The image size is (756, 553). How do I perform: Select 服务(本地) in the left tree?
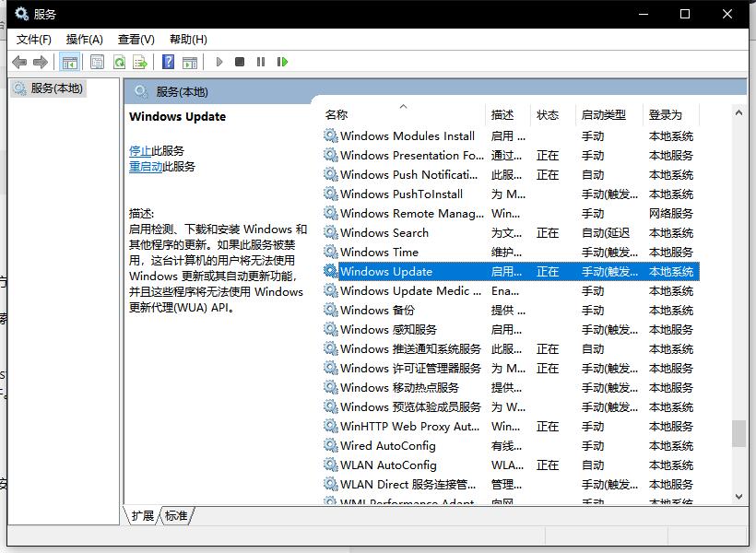coord(48,88)
